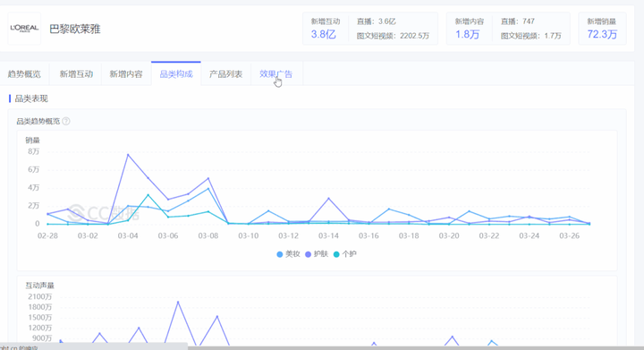644x350 pixels.
Task: Click the 1.8万 new content figure
Action: (468, 35)
